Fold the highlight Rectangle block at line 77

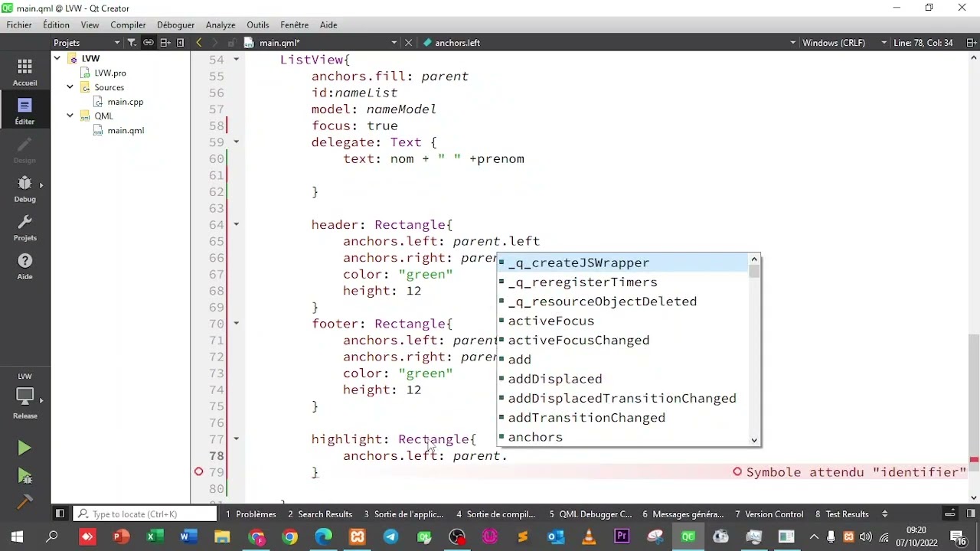236,439
